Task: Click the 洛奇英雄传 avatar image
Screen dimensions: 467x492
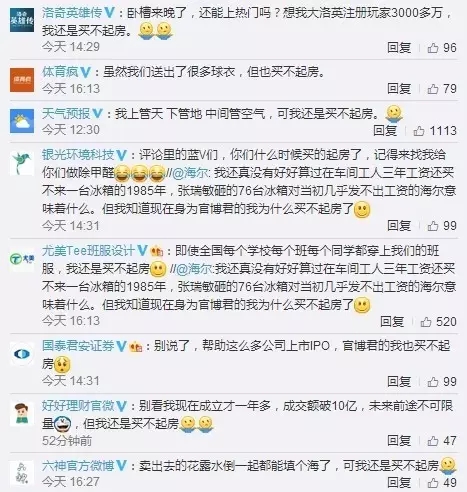Action: 22,20
